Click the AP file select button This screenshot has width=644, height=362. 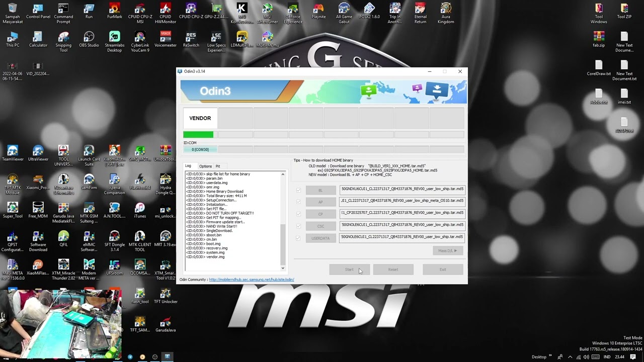click(x=320, y=202)
